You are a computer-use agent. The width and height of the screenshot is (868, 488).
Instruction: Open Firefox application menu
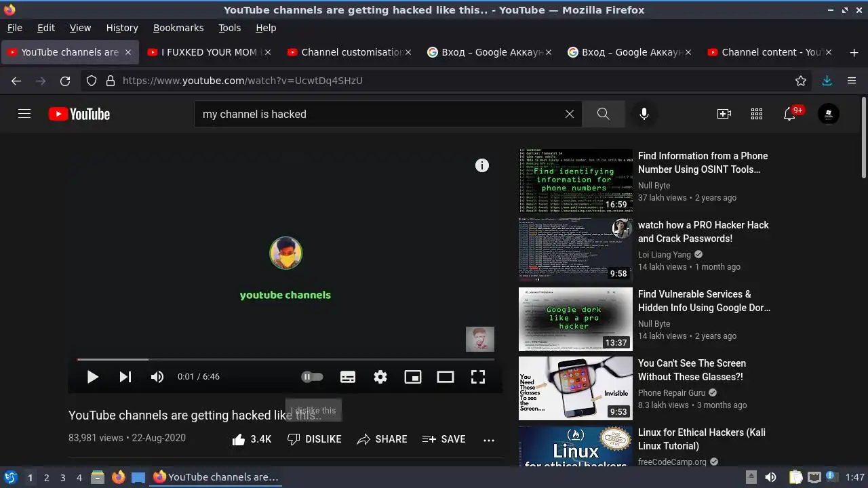(x=852, y=81)
